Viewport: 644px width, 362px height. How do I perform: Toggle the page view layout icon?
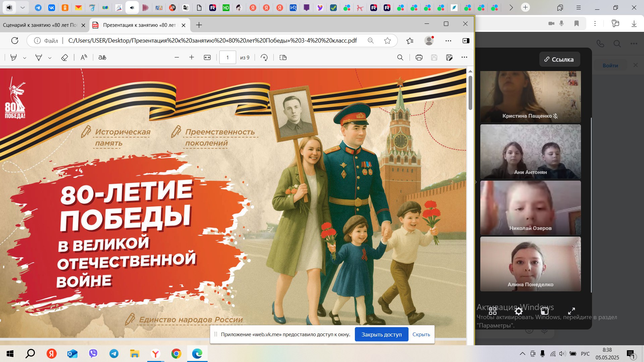tap(283, 58)
